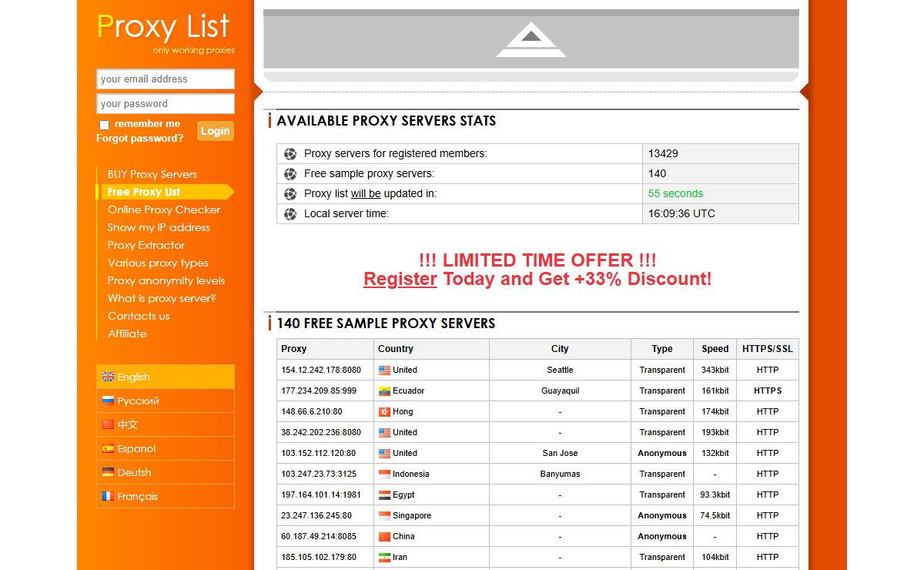924x570 pixels.
Task: Open Forgot password link
Action: coord(139,139)
